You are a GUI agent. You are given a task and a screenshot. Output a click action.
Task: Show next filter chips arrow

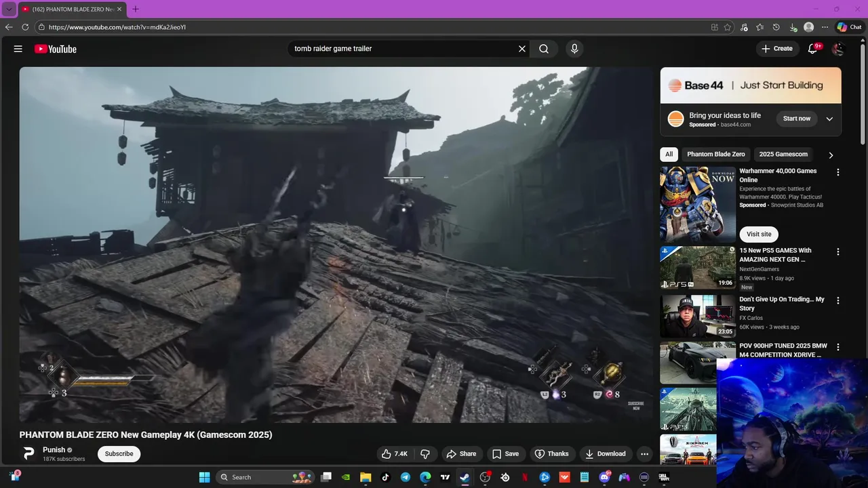point(831,155)
